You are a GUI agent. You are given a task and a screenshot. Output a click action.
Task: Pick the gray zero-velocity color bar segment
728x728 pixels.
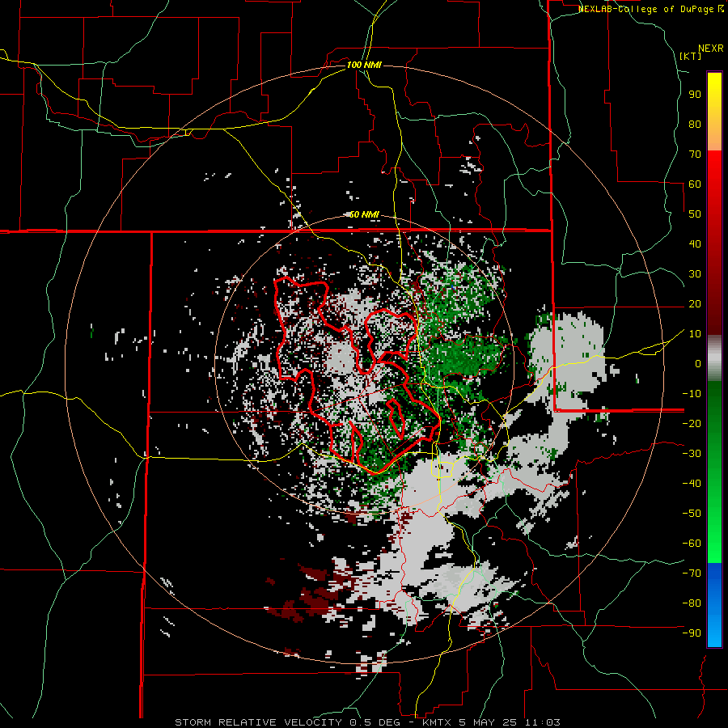(x=714, y=358)
